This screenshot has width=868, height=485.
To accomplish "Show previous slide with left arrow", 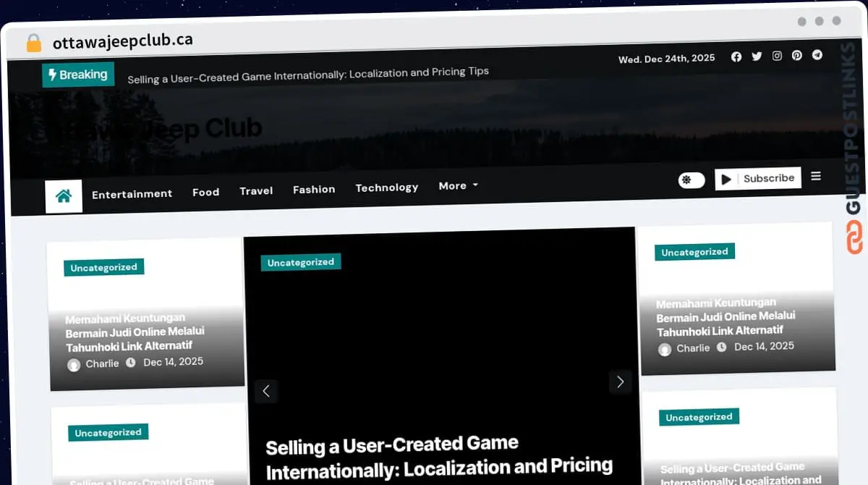I will (x=266, y=391).
